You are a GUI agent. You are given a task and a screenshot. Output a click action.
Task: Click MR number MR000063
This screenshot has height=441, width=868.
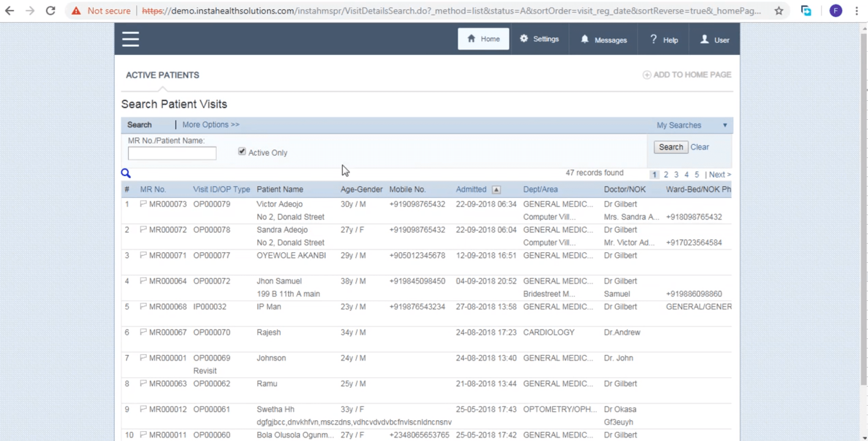[x=168, y=383]
